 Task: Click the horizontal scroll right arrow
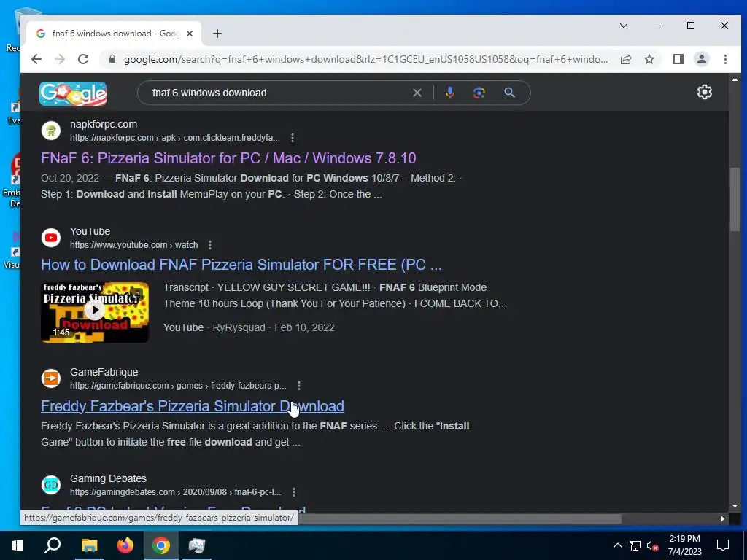pyautogui.click(x=723, y=518)
